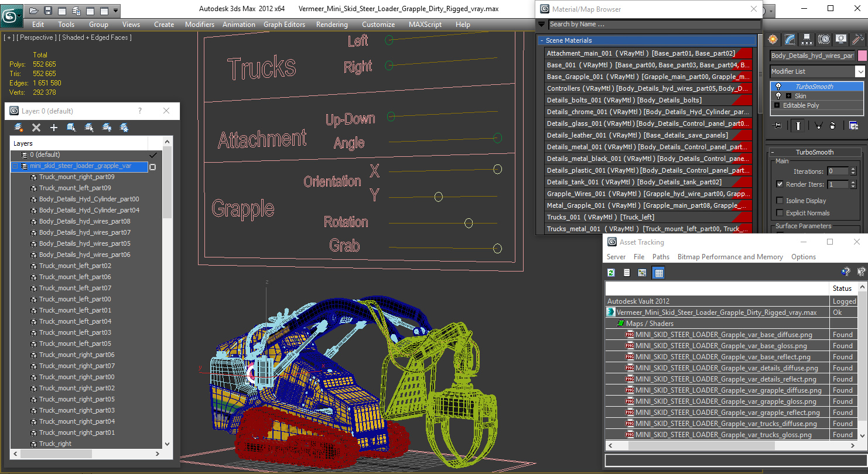The width and height of the screenshot is (868, 474).
Task: Click Create New Layer icon in Layer dialog
Action: (x=19, y=128)
